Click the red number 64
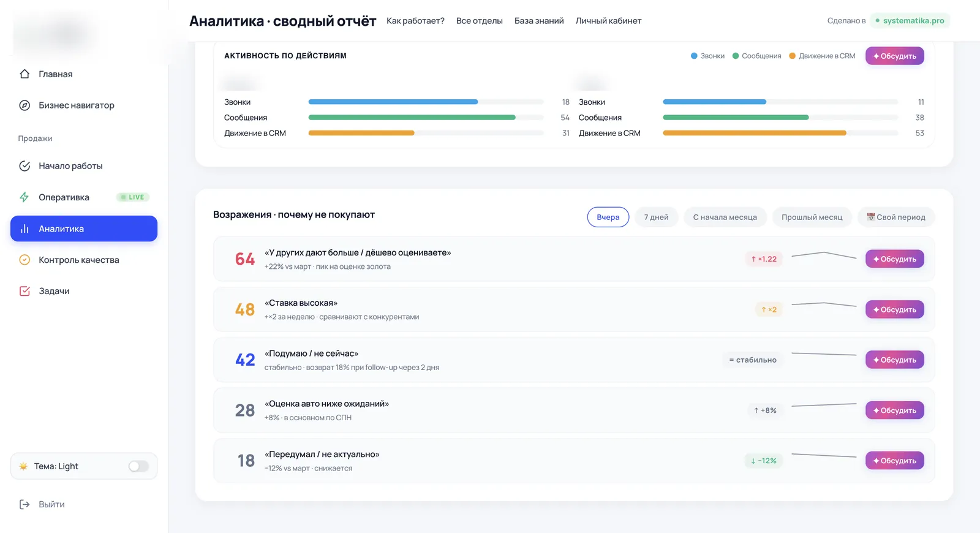980x533 pixels. [245, 259]
